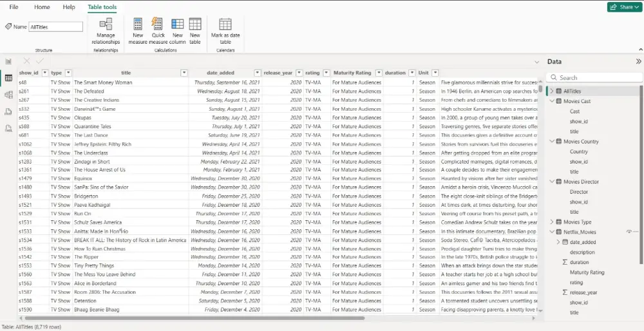
Task: Click sigma icon beside release_year field
Action: pos(565,292)
